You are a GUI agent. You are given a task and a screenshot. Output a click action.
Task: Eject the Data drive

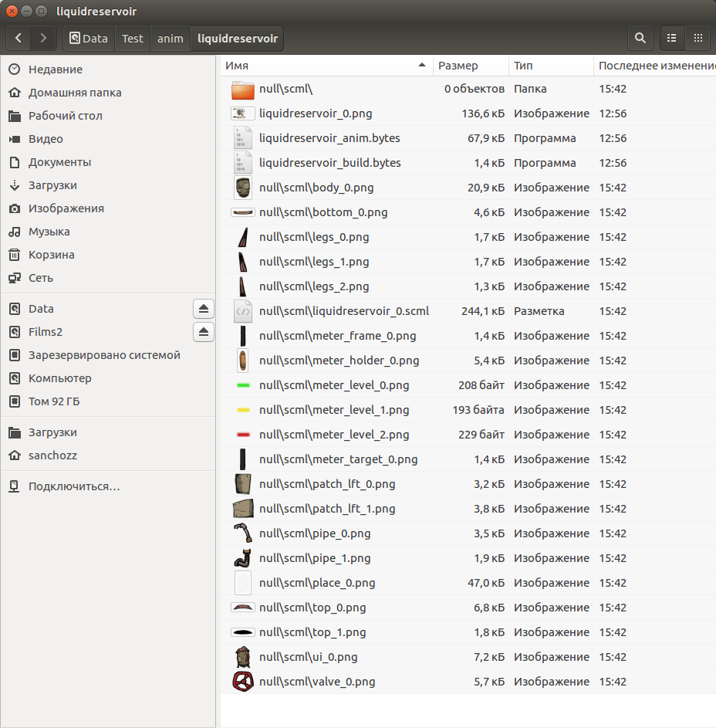pyautogui.click(x=203, y=309)
